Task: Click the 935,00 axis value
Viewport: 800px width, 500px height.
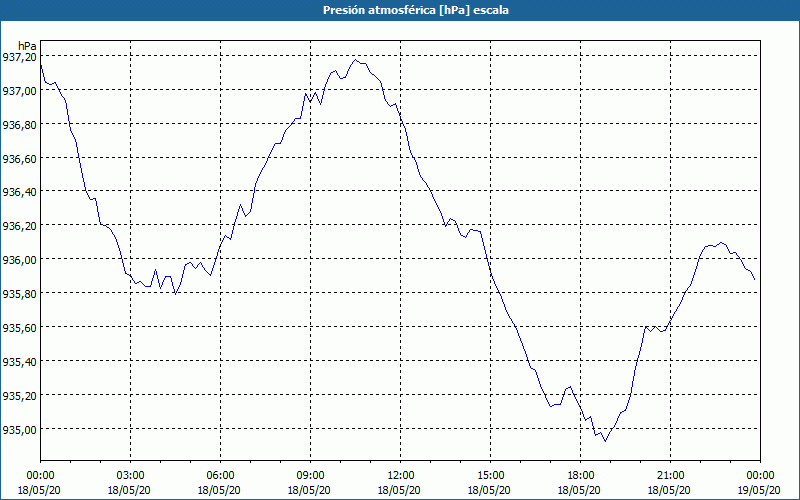Action: pyautogui.click(x=19, y=429)
